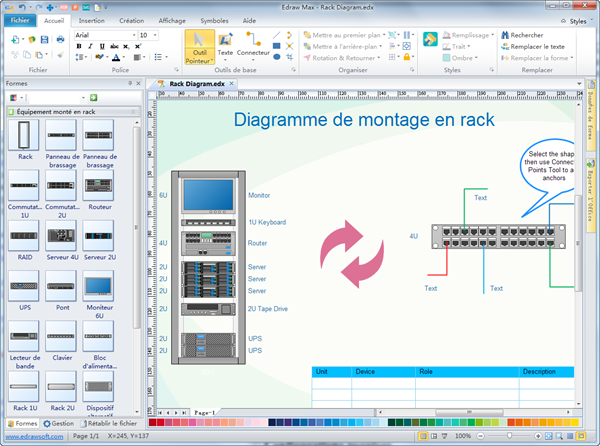The height and width of the screenshot is (446, 600).
Task: Click the Texte tool icon
Action: 225,40
